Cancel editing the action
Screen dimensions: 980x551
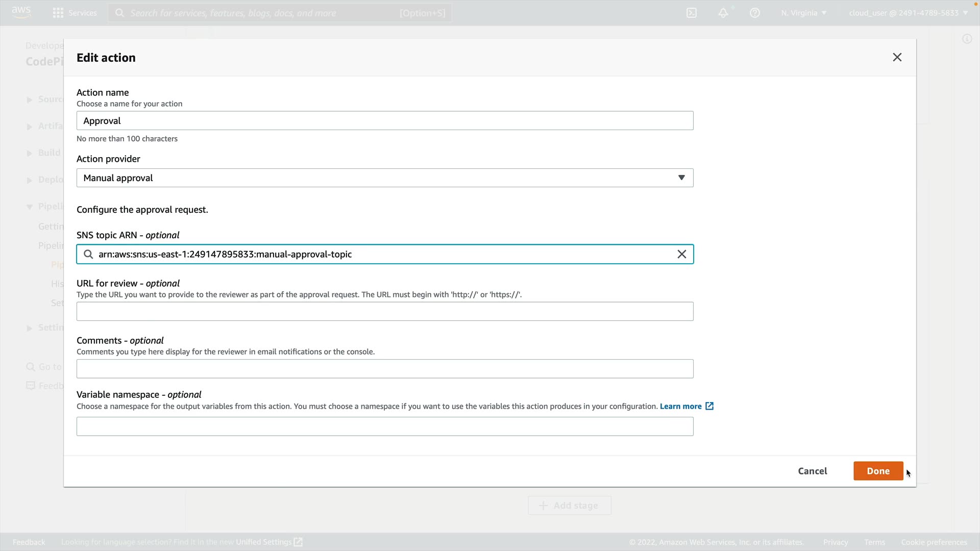812,471
